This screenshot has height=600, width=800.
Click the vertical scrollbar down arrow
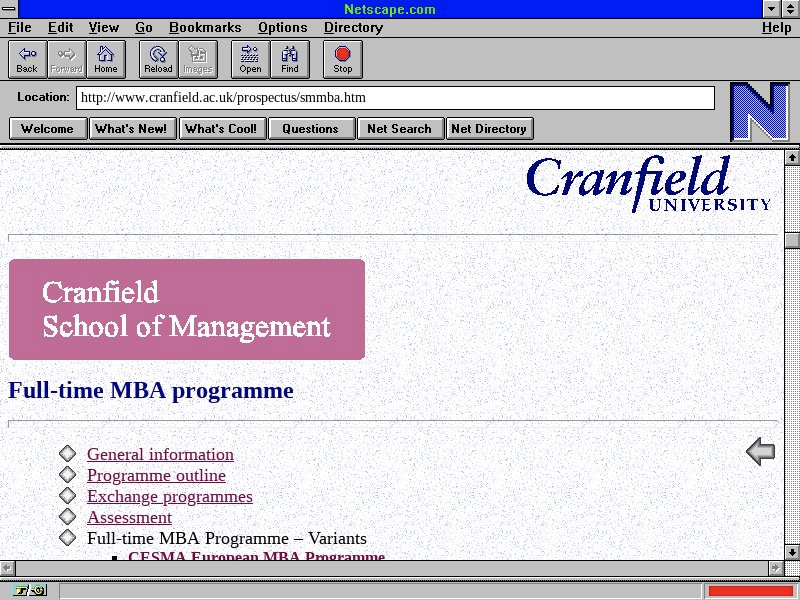tap(792, 551)
